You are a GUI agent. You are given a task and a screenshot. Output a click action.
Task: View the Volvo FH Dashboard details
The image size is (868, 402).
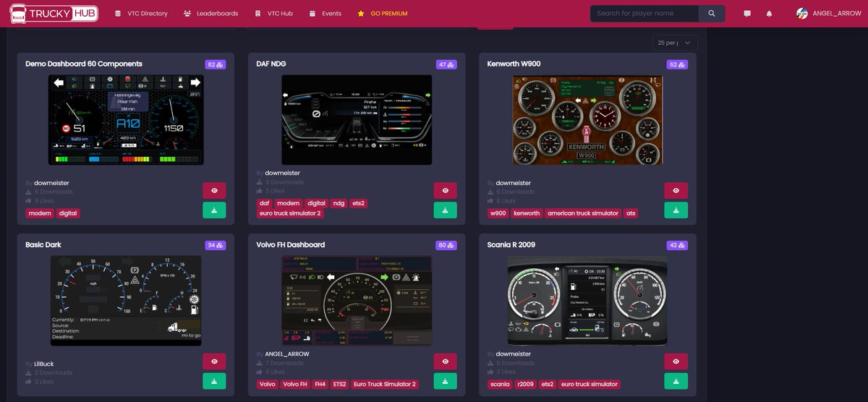click(446, 362)
